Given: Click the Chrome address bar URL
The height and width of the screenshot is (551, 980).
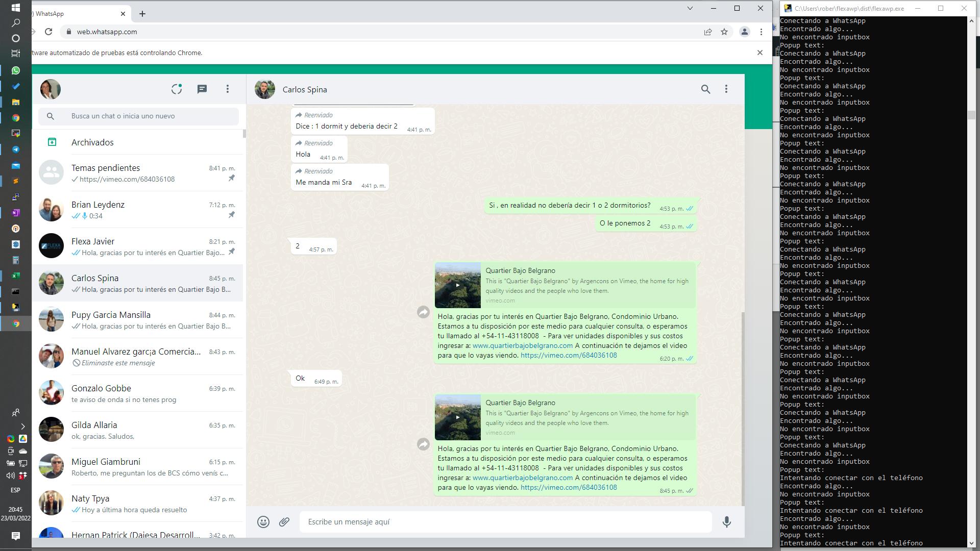Looking at the screenshot, I should click(x=107, y=32).
